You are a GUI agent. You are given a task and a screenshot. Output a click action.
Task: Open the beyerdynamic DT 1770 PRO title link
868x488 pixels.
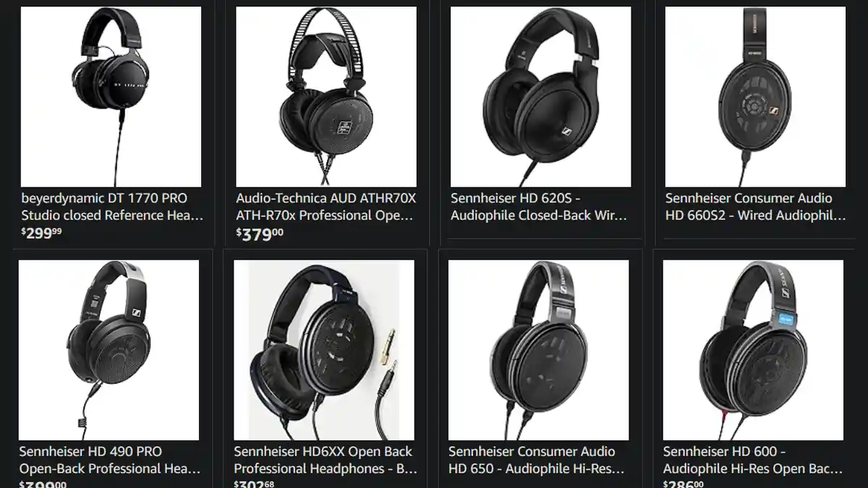tap(112, 207)
